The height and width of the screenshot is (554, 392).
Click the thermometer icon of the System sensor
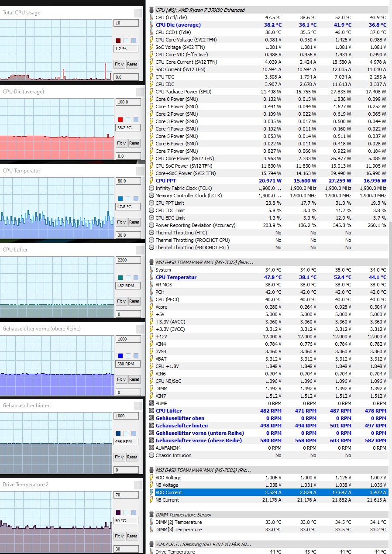(x=151, y=270)
